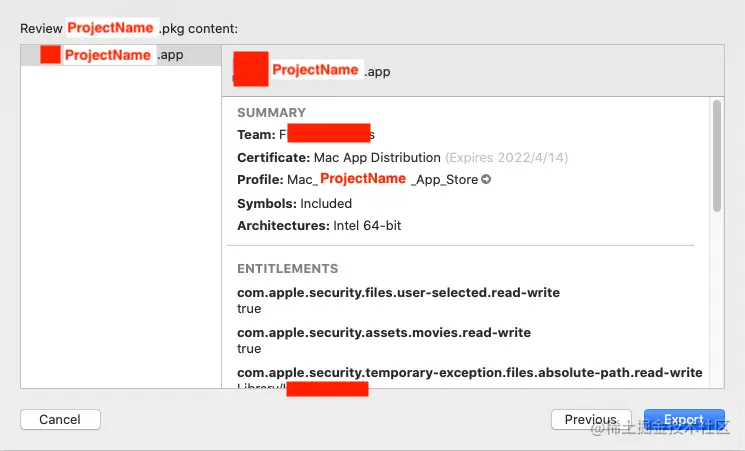Select ProjectName.app in the left list

(121, 55)
